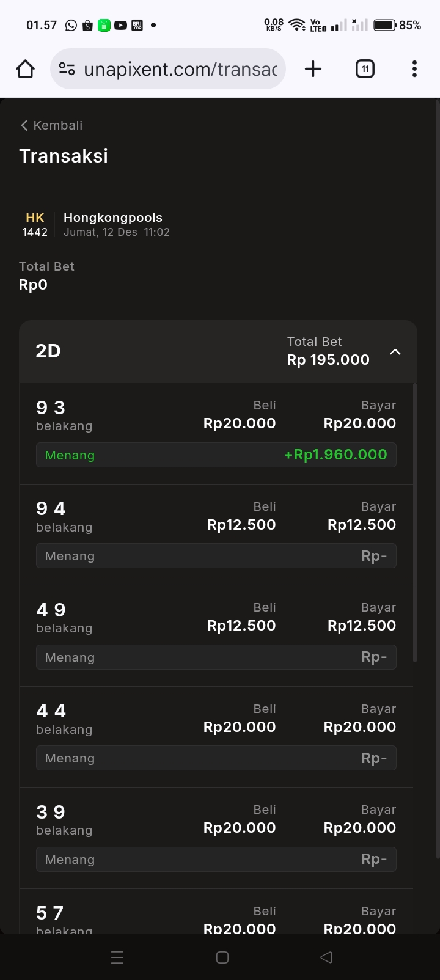
Task: Click the transaction list scrollbar
Action: click(x=415, y=523)
